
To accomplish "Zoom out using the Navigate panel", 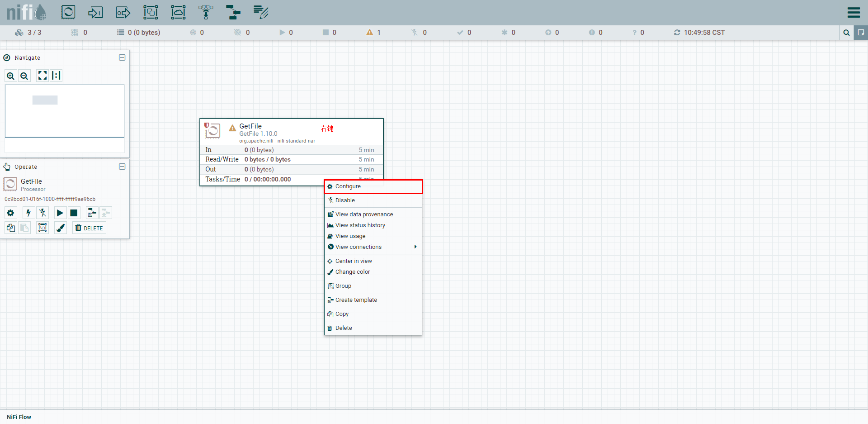I will point(24,76).
